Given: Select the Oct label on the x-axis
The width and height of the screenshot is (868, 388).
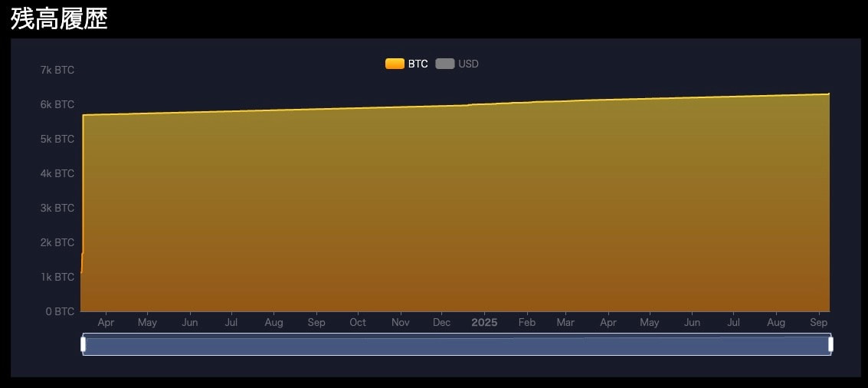Looking at the screenshot, I should (358, 323).
